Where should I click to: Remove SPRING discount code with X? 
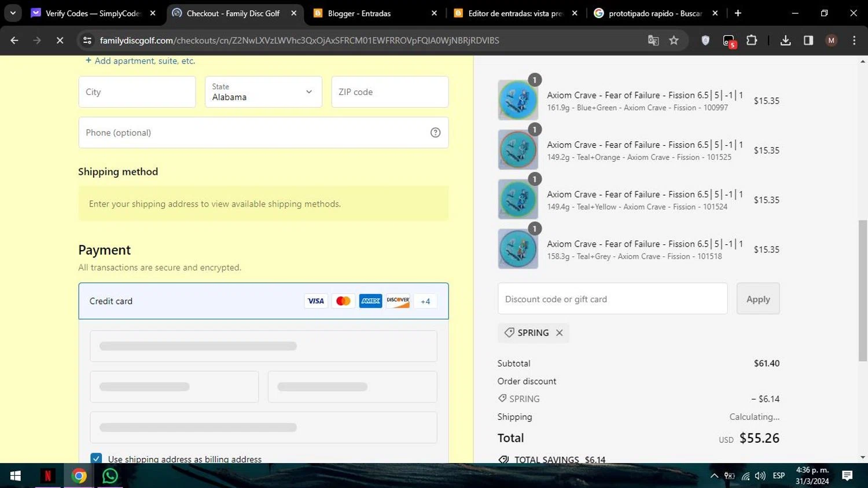(559, 333)
